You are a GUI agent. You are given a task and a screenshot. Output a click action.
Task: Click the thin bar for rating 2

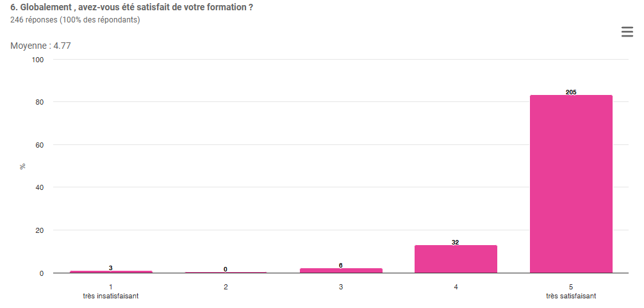[226, 272]
